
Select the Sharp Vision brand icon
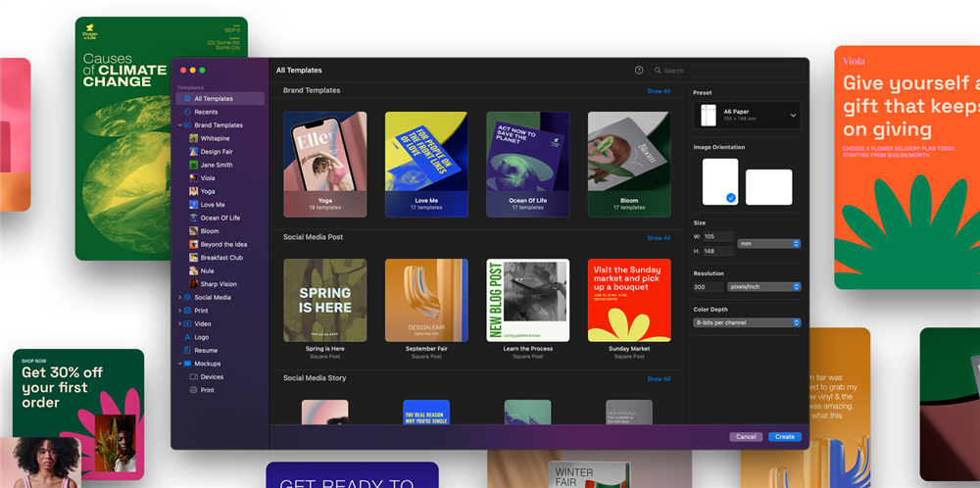tap(194, 283)
